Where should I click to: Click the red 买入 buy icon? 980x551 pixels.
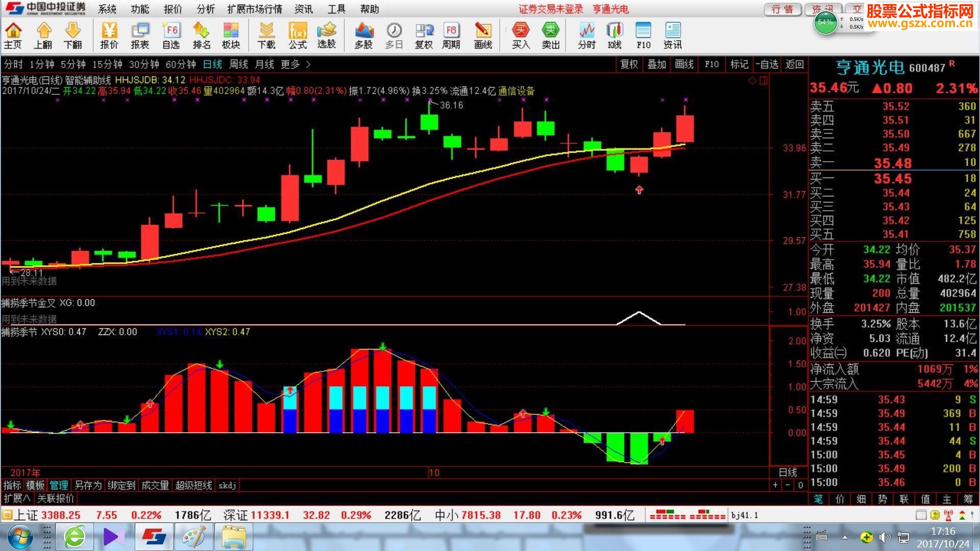click(521, 36)
